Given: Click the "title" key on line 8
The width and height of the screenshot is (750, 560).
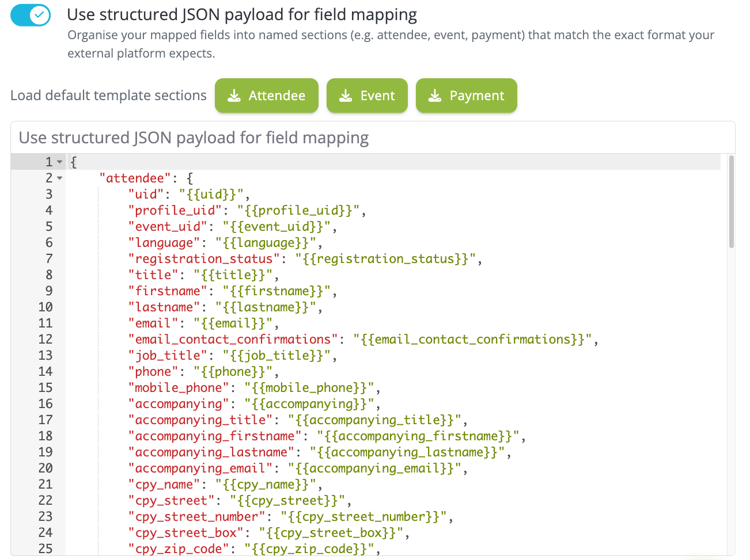Looking at the screenshot, I should point(153,275).
